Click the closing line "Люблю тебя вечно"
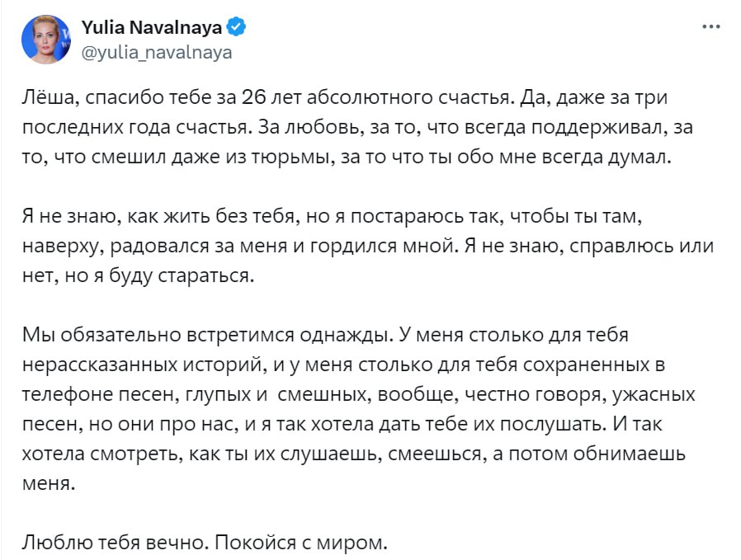This screenshot has height=560, width=741. pos(204,544)
